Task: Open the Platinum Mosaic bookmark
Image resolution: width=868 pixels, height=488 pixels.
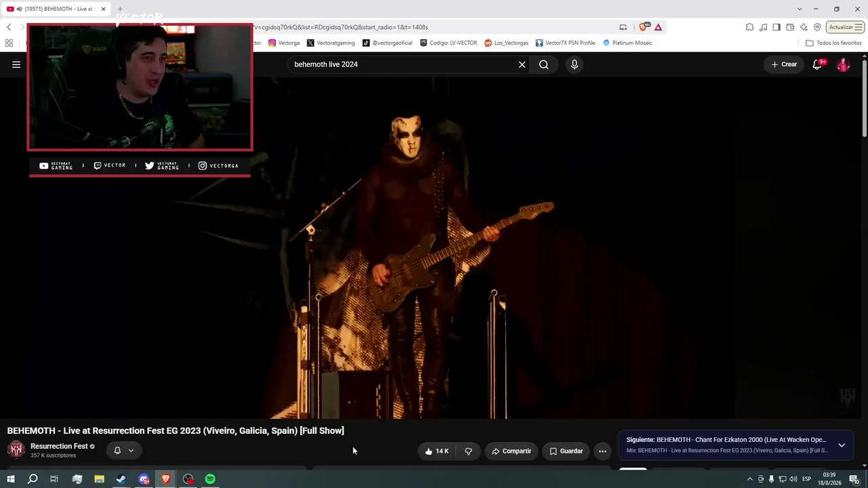Action: point(627,43)
